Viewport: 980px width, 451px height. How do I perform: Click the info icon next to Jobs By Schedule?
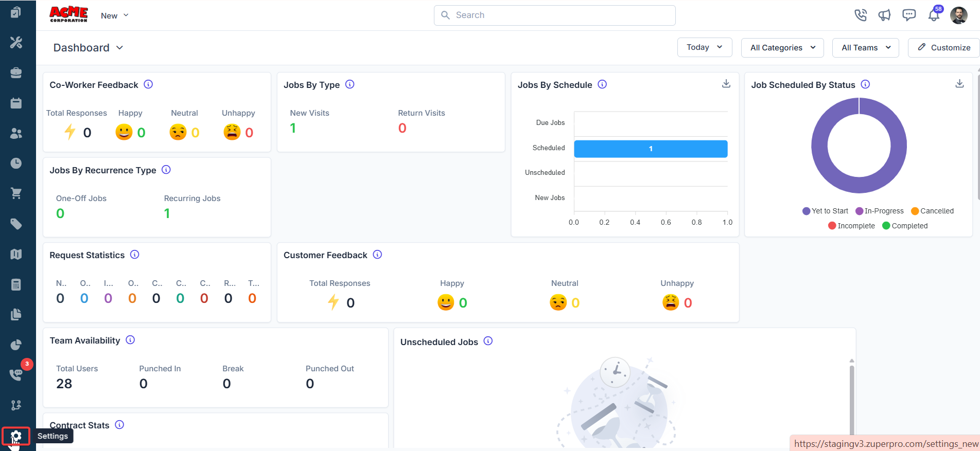[602, 84]
